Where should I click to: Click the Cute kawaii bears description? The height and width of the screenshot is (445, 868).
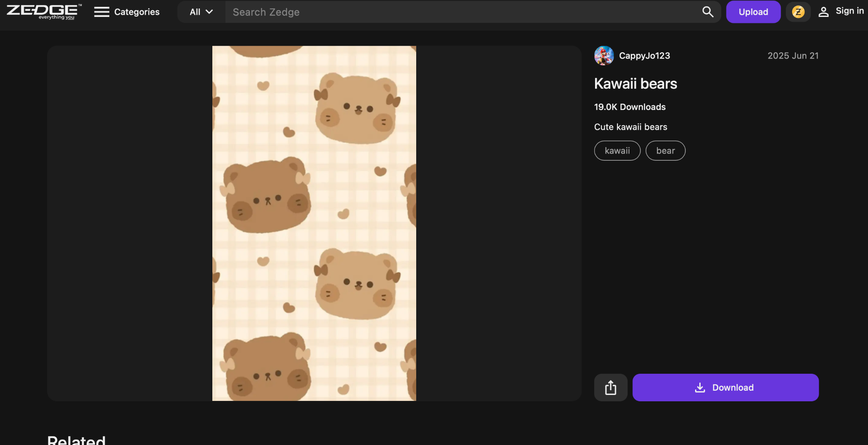coord(631,127)
